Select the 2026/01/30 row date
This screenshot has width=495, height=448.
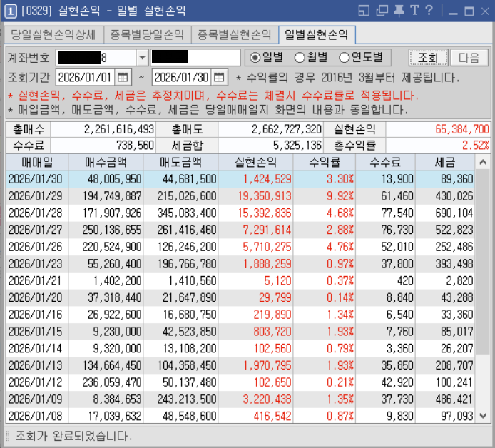click(36, 179)
